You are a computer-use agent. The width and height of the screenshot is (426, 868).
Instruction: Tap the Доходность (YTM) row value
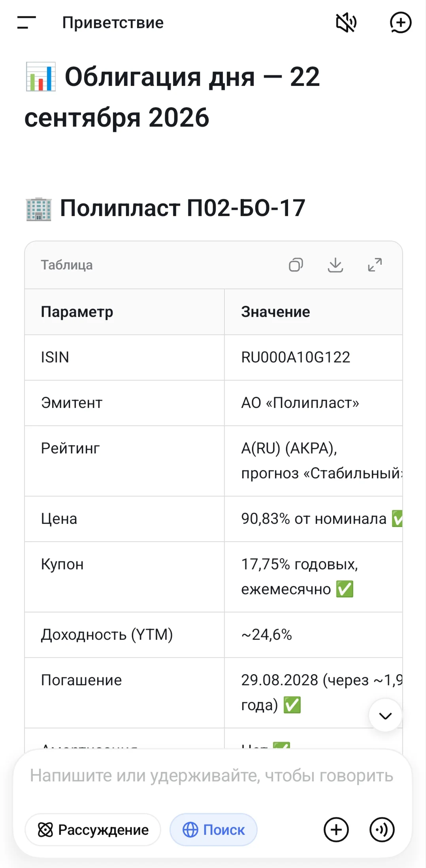267,635
